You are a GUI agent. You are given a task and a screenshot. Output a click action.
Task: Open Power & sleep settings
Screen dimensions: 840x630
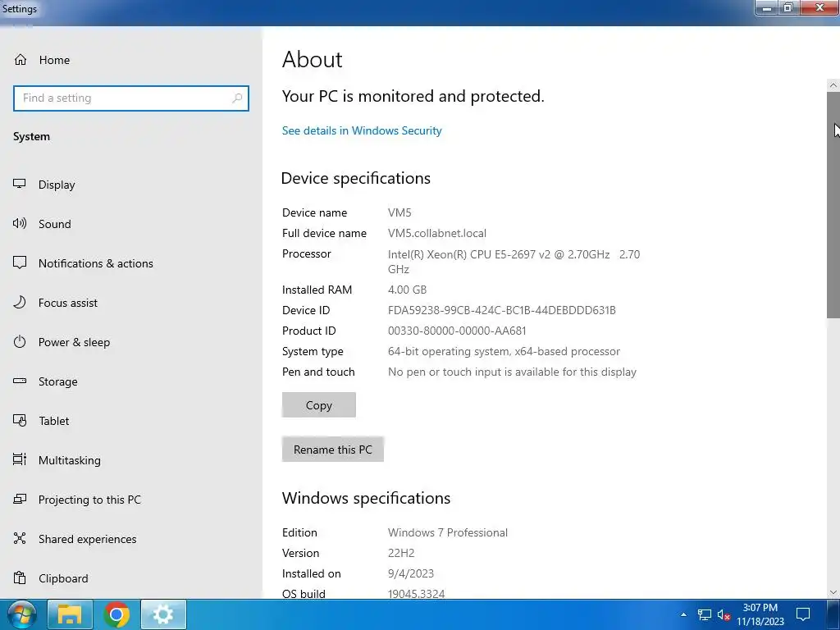tap(62, 342)
